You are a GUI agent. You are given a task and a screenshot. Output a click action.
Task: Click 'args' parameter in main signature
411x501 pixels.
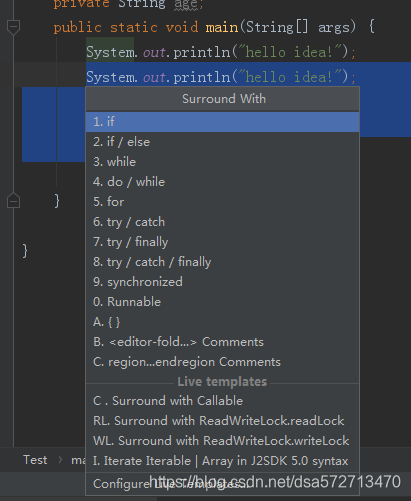pyautogui.click(x=334, y=27)
